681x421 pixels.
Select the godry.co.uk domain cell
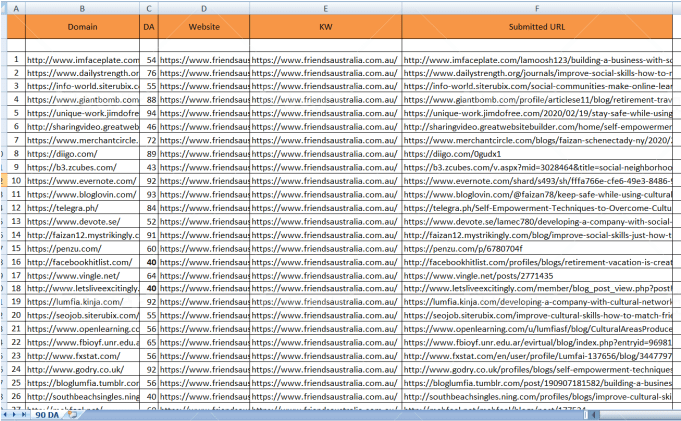coord(83,369)
